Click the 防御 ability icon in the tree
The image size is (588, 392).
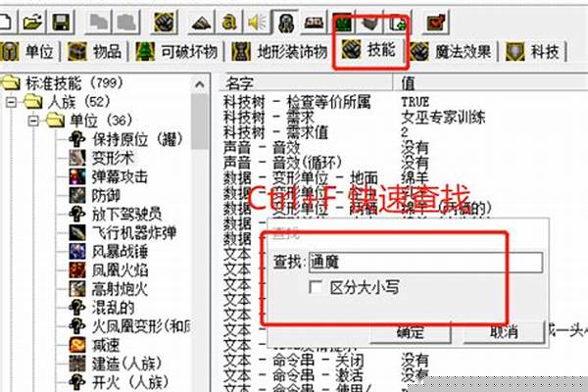77,195
